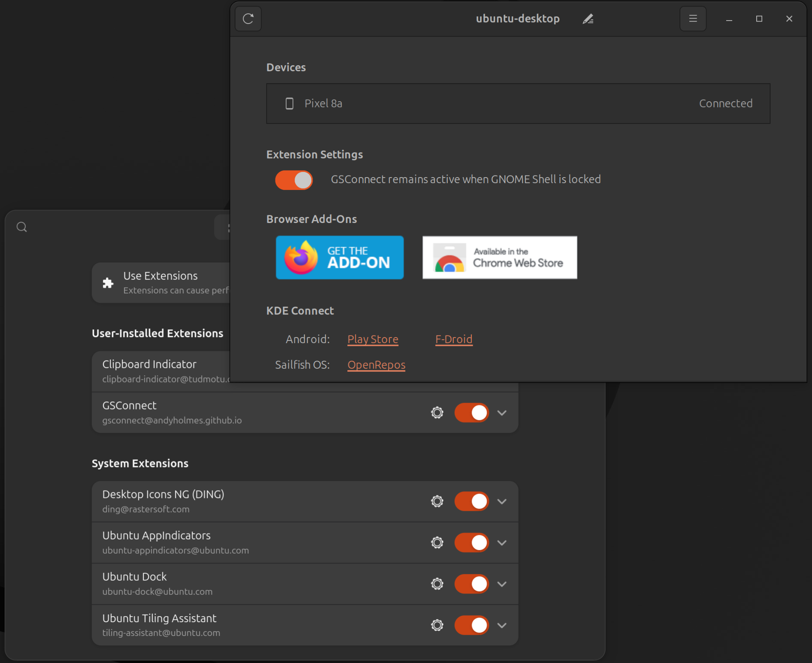Image resolution: width=812 pixels, height=663 pixels.
Task: Click the ubuntu-desktop window title
Action: [518, 18]
